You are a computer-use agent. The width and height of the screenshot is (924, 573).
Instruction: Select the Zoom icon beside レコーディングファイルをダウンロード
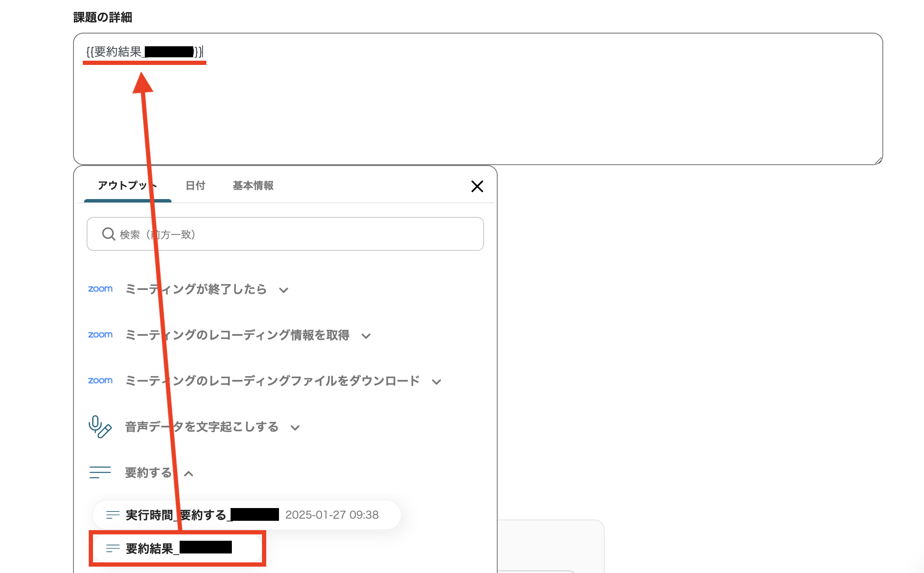pyautogui.click(x=100, y=381)
